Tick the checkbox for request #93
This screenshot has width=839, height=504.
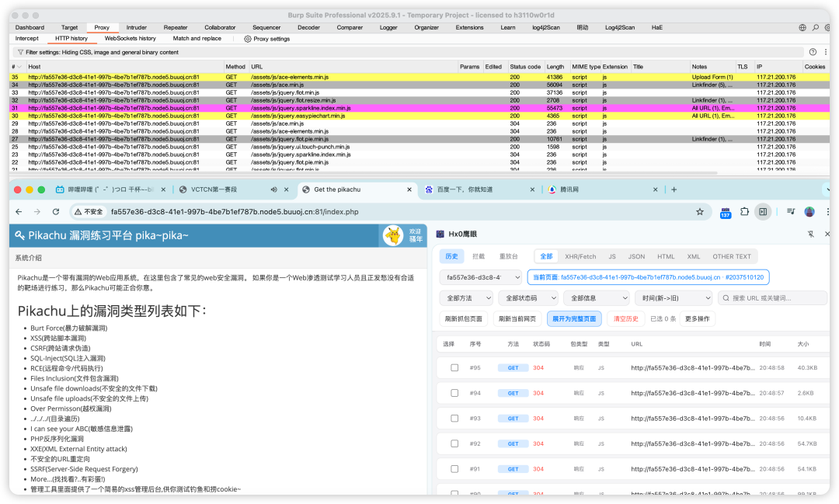(454, 419)
